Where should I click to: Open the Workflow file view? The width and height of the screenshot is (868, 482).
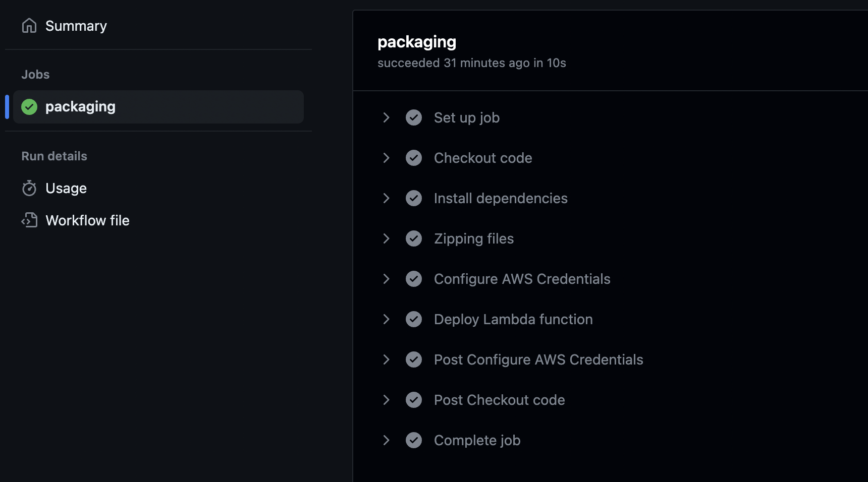point(87,220)
